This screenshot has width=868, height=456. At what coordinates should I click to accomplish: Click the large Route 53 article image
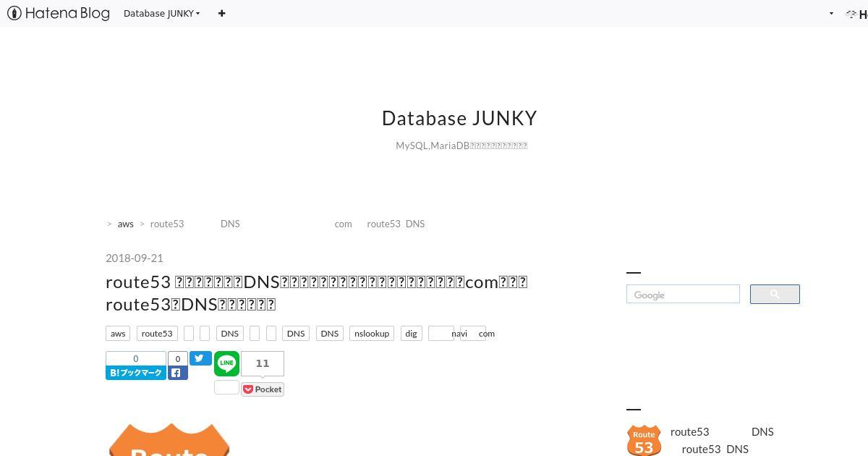(x=169, y=440)
